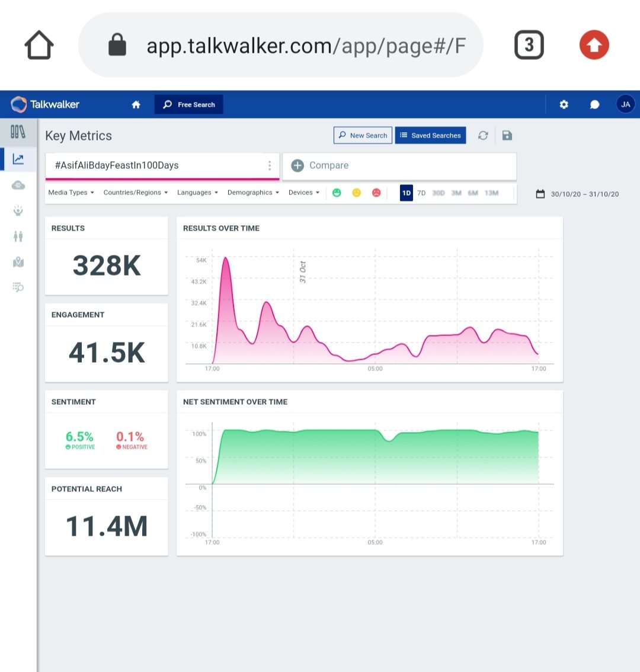640x672 pixels.
Task: Click the Saved Searches button
Action: (x=430, y=136)
